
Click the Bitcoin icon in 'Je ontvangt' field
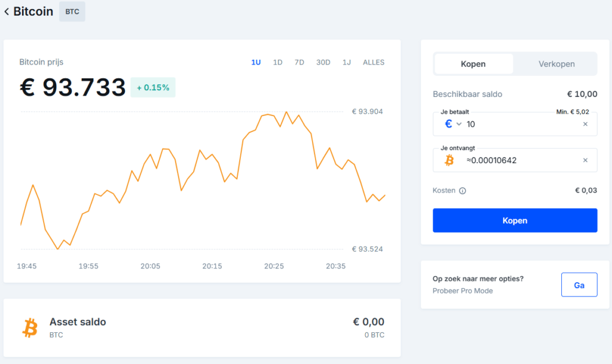point(449,160)
